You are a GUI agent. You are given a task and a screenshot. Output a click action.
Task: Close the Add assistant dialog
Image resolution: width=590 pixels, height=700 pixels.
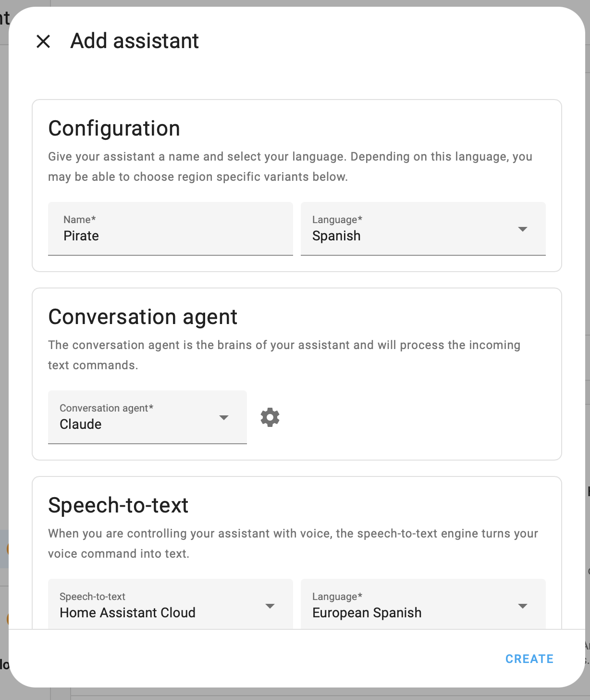point(43,41)
